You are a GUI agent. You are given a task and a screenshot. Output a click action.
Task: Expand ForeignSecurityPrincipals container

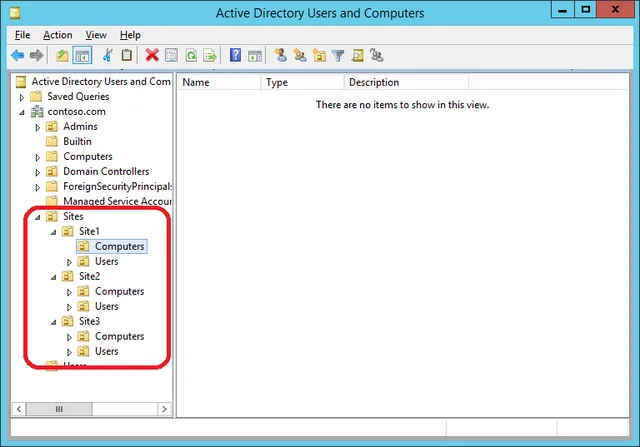(38, 188)
